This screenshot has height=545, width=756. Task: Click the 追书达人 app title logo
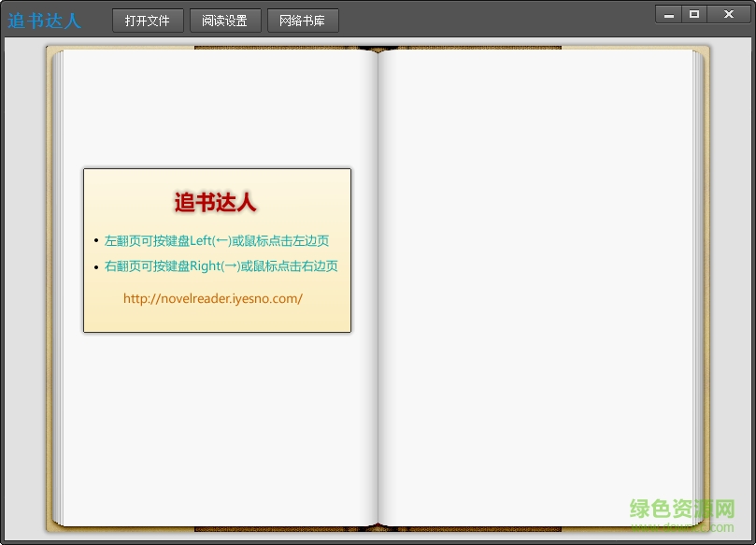click(44, 19)
